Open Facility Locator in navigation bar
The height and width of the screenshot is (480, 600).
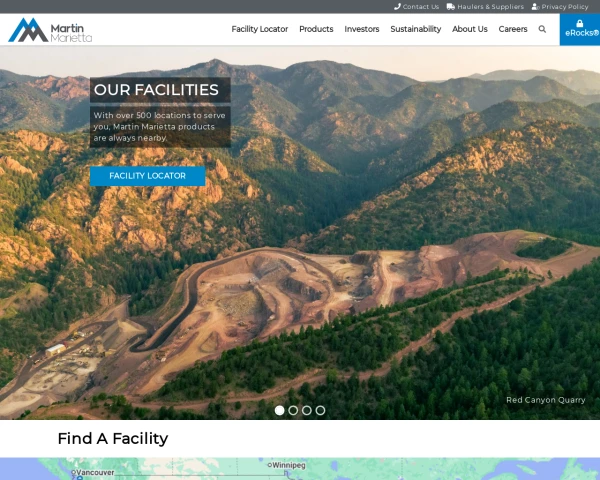pyautogui.click(x=259, y=29)
